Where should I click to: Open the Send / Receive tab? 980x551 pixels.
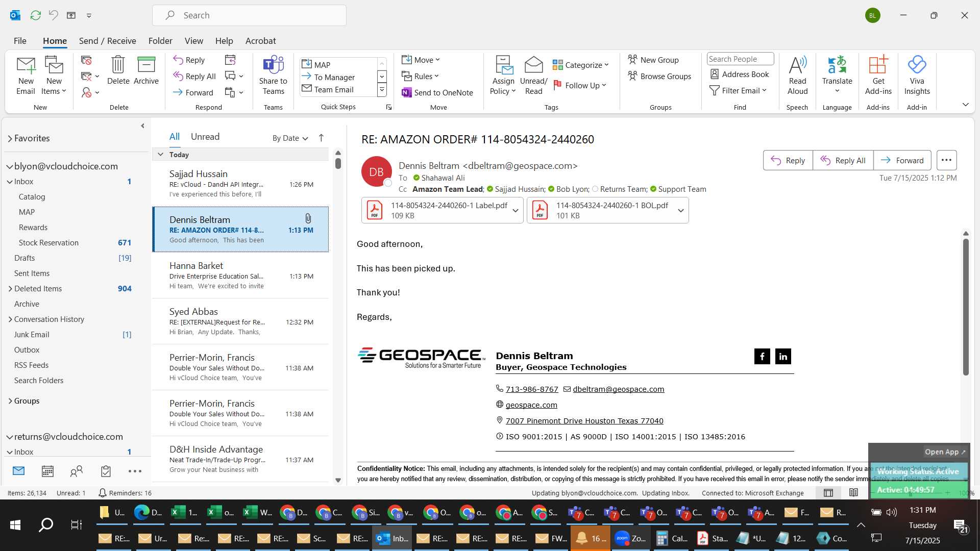(x=107, y=41)
